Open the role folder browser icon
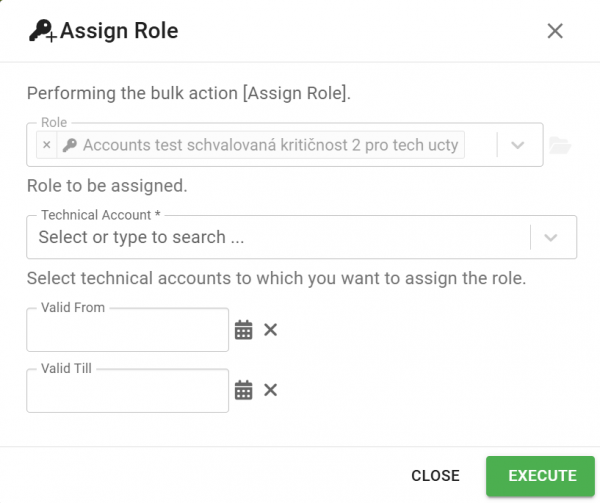 (x=560, y=145)
